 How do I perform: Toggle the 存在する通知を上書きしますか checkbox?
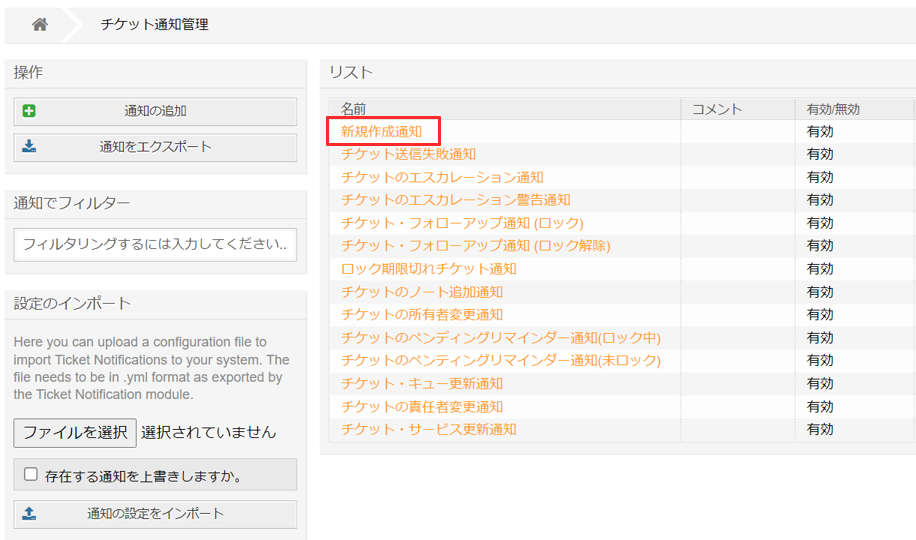coord(31,474)
